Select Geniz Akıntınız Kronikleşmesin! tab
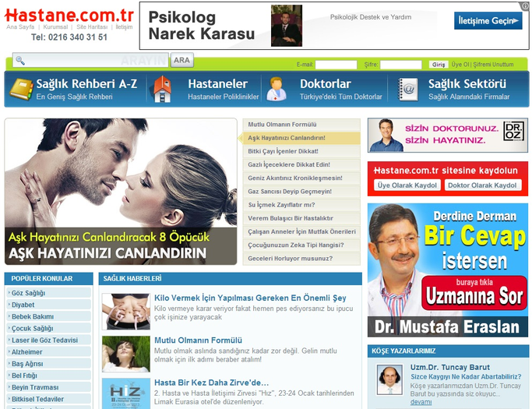 pyautogui.click(x=301, y=178)
